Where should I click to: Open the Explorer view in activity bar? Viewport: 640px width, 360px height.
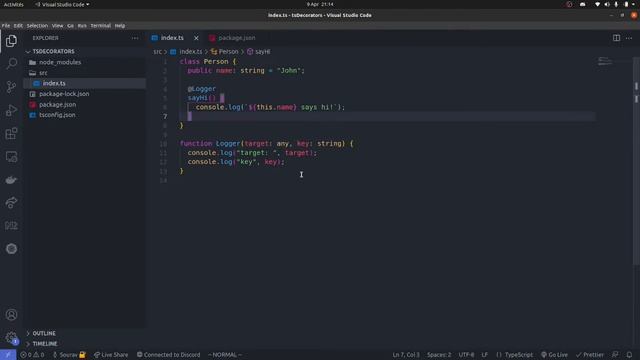coord(11,41)
